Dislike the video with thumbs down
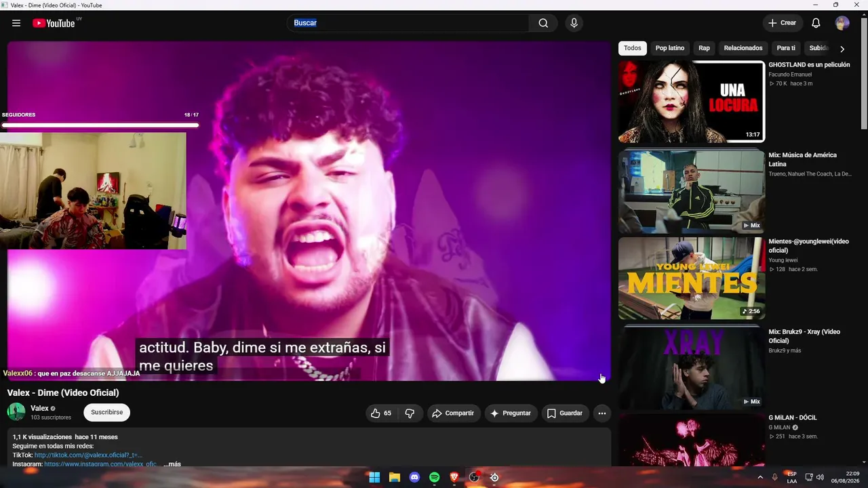Screen dimensions: 868x488 (410, 413)
